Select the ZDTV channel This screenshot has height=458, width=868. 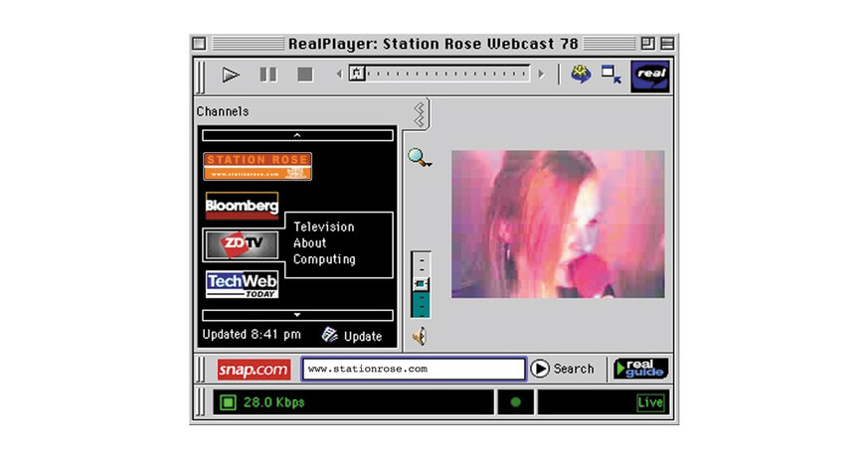coord(242,244)
